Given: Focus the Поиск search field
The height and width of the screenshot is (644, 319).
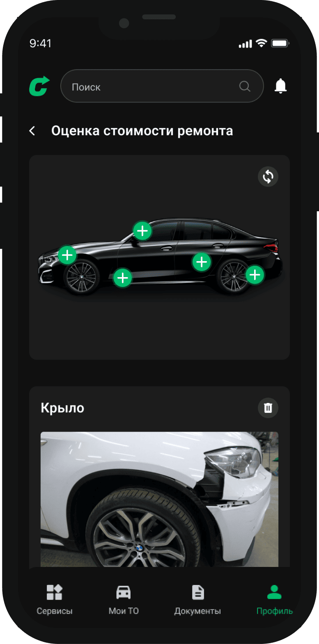Looking at the screenshot, I should coord(162,86).
